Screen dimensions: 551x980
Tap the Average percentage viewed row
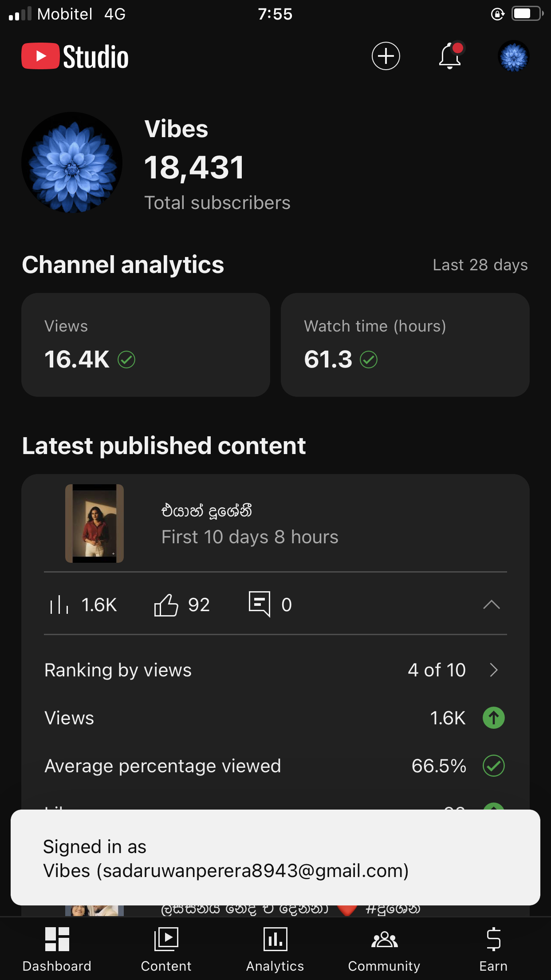pyautogui.click(x=275, y=766)
